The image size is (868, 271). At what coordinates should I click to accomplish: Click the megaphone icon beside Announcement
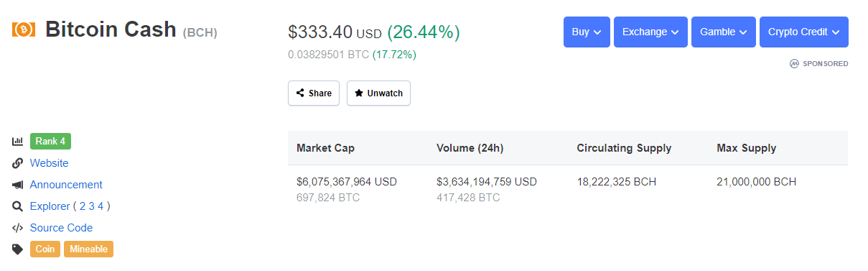[18, 185]
